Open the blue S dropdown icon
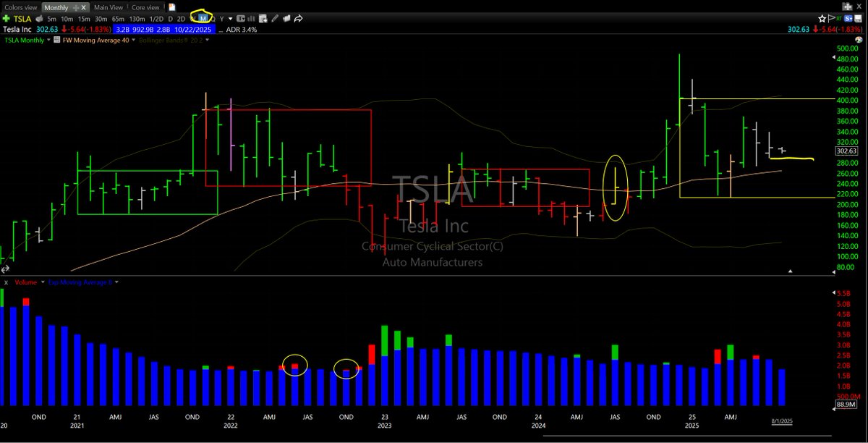Image resolution: width=868 pixels, height=443 pixels. coord(848,19)
